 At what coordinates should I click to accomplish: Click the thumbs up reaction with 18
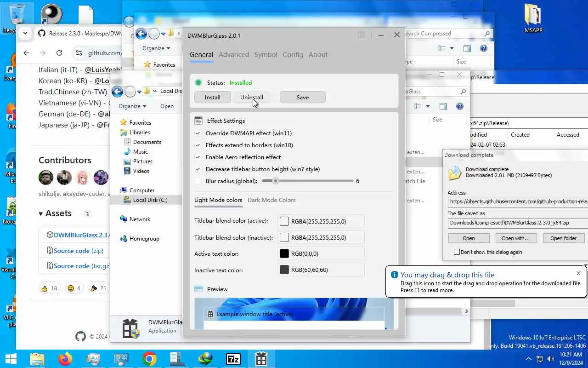49,288
